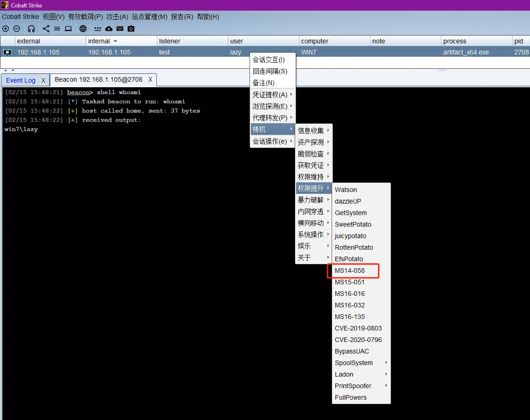Open screenshots with the camera icon
Viewport: 530px width, 420px height.
point(131,29)
